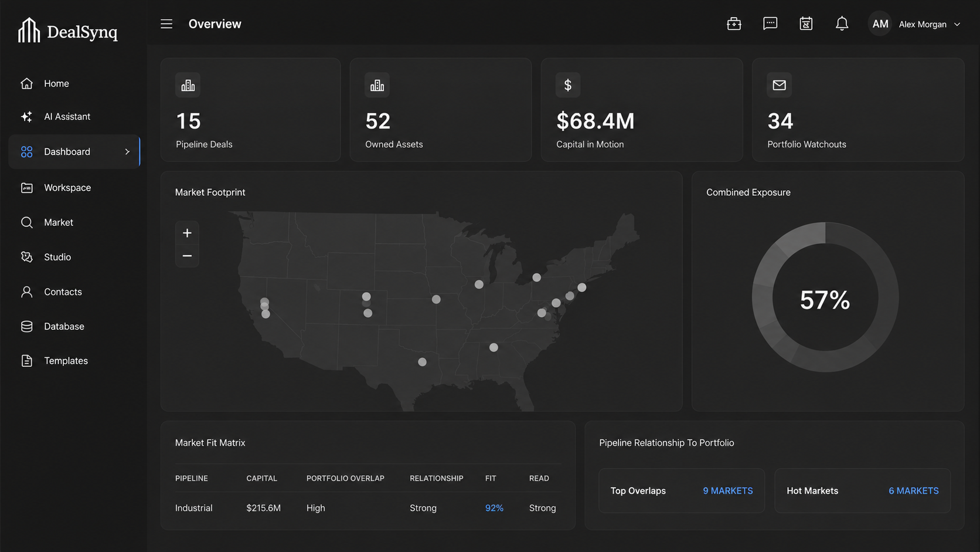980x552 pixels.
Task: Click the 6 MARKETS link
Action: tap(914, 491)
